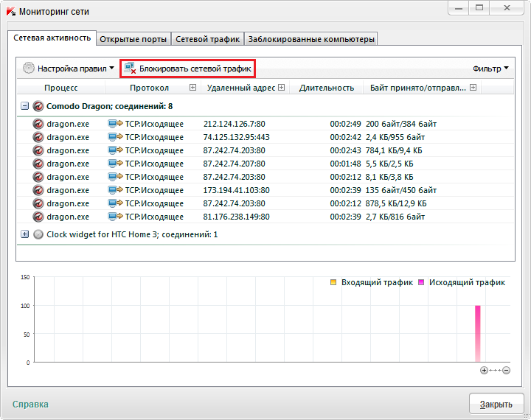Click the 135 байт/450 байт value
The height and width of the screenshot is (420, 531).
pos(401,190)
